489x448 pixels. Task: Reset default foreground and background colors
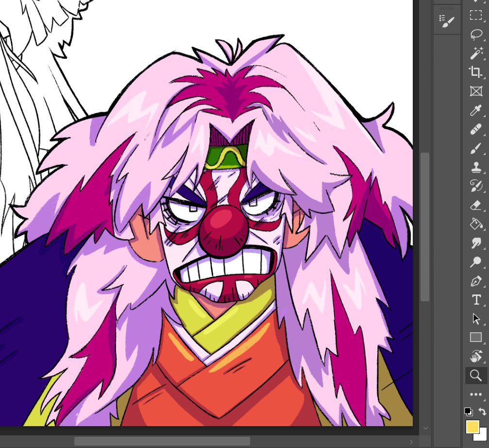(x=468, y=412)
